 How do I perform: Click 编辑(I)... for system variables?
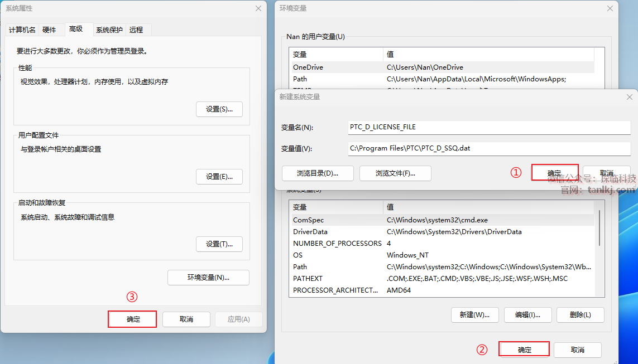[527, 315]
